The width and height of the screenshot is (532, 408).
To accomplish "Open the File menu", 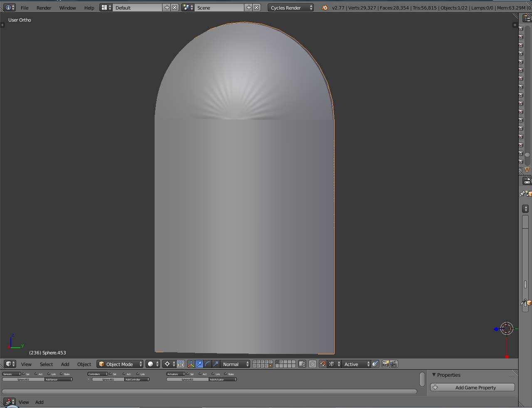I will point(25,7).
